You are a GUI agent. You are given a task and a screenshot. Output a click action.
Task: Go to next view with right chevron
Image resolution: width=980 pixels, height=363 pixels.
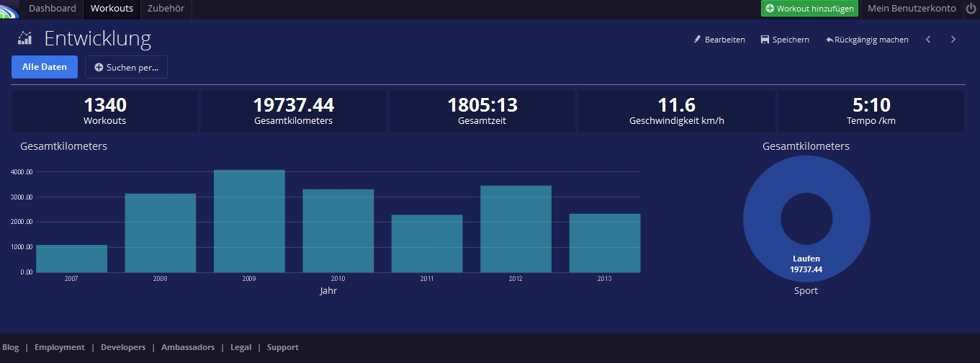[953, 40]
